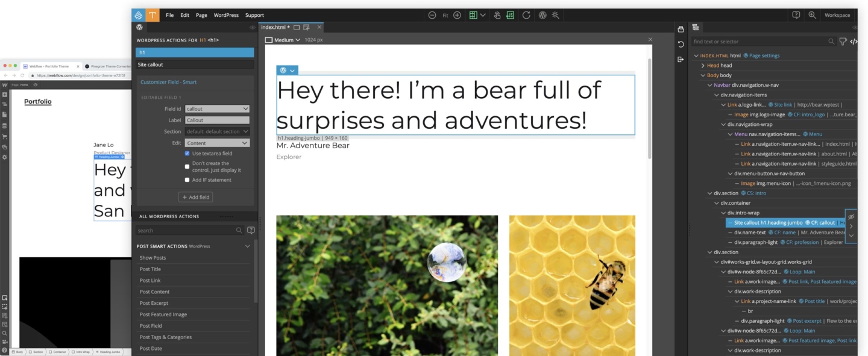
Task: Open the green grid layout tool
Action: (473, 15)
